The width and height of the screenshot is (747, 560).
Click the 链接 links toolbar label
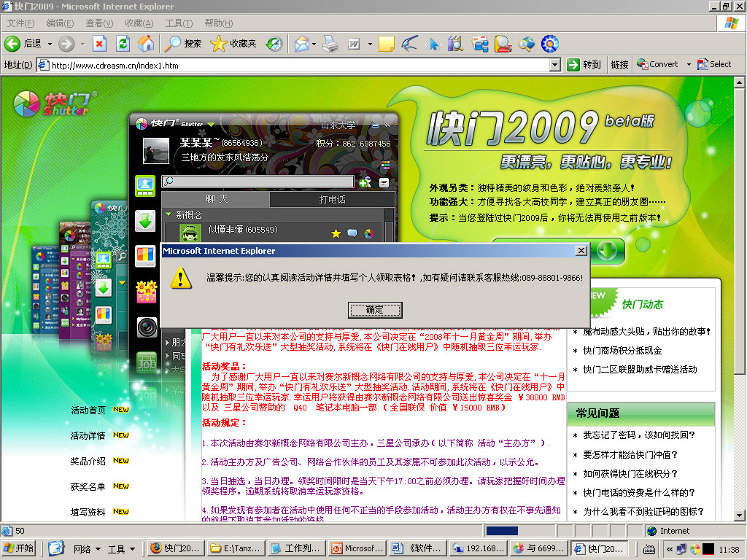(619, 65)
